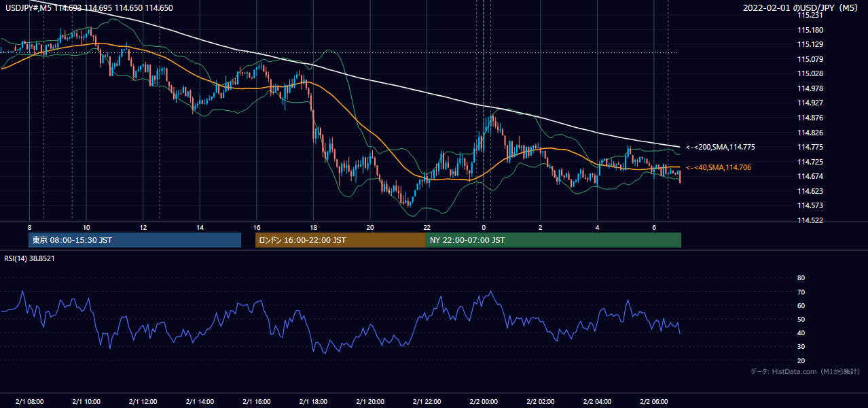
Task: Click the RSI 30 level label
Action: tap(801, 347)
